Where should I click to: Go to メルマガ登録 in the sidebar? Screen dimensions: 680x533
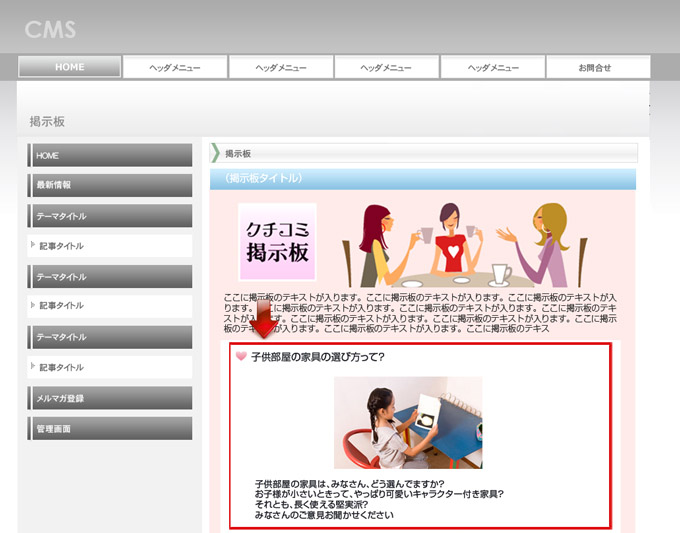pyautogui.click(x=110, y=399)
